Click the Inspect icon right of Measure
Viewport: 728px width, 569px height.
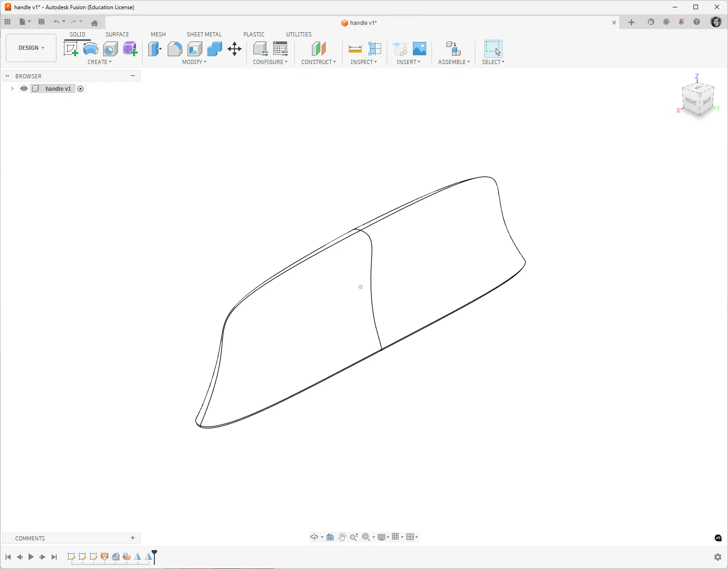click(375, 49)
